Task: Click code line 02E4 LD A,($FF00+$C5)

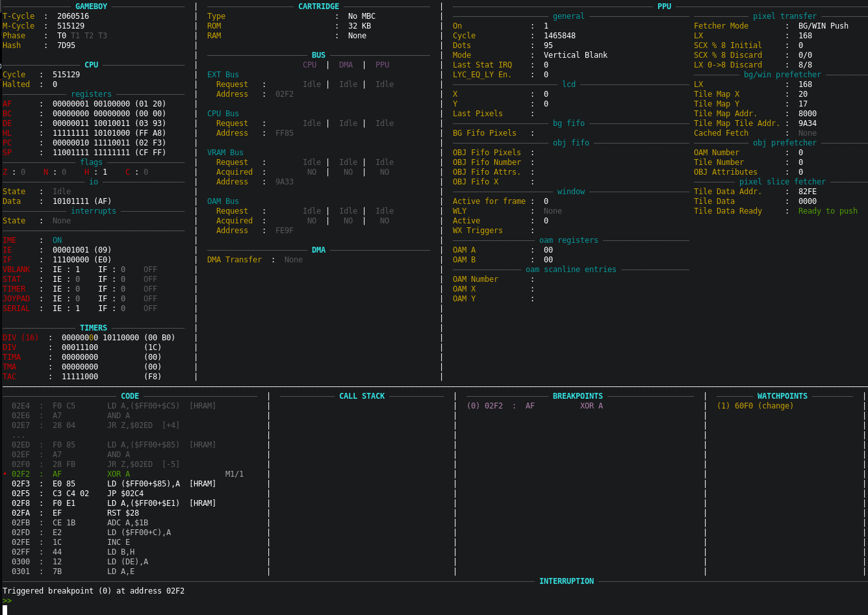Action: tap(114, 406)
